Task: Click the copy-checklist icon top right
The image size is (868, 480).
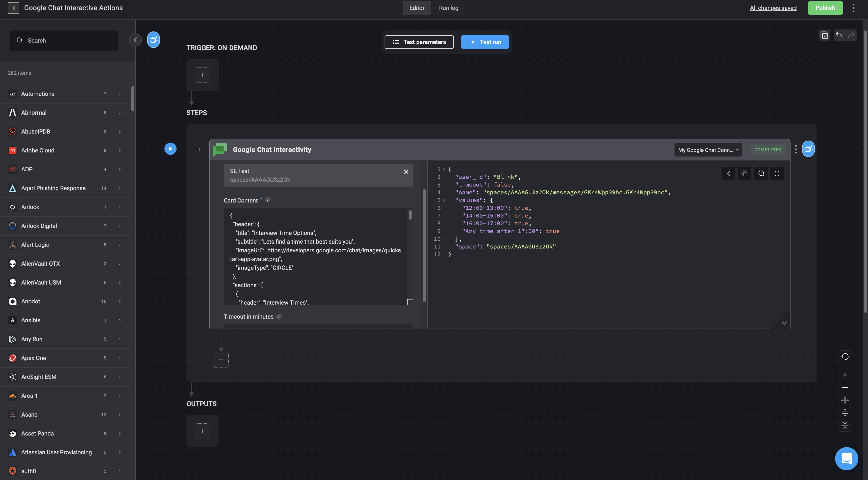Action: coord(824,35)
